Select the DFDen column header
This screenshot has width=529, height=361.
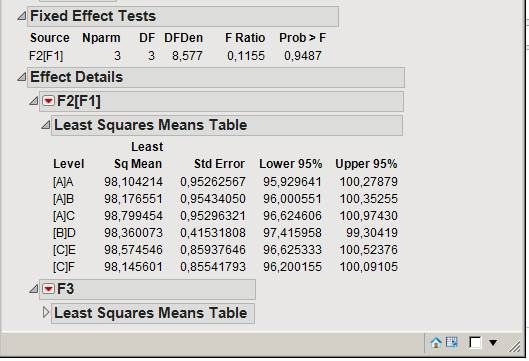pos(184,38)
